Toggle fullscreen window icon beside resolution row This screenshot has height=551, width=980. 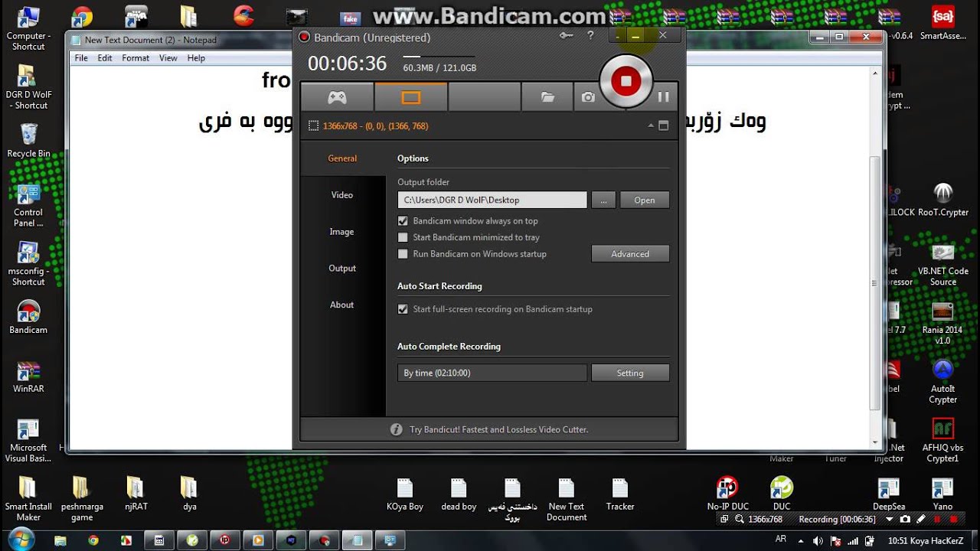(x=664, y=126)
